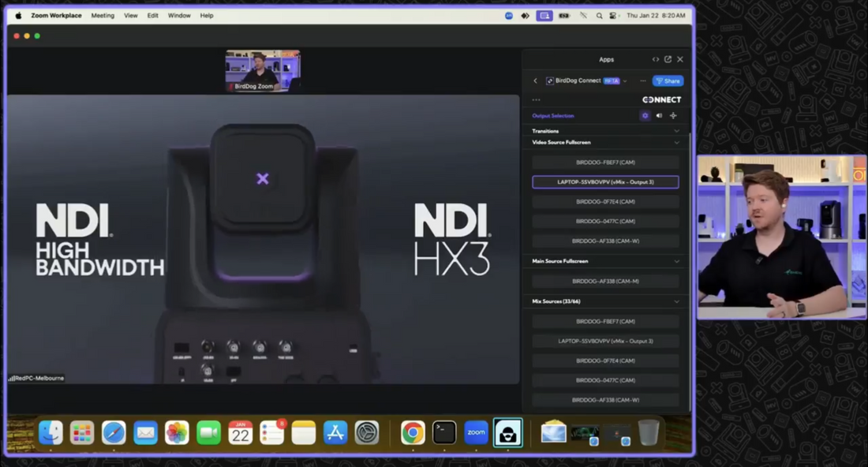Collapse the Video Source Fullscreen section

point(675,143)
